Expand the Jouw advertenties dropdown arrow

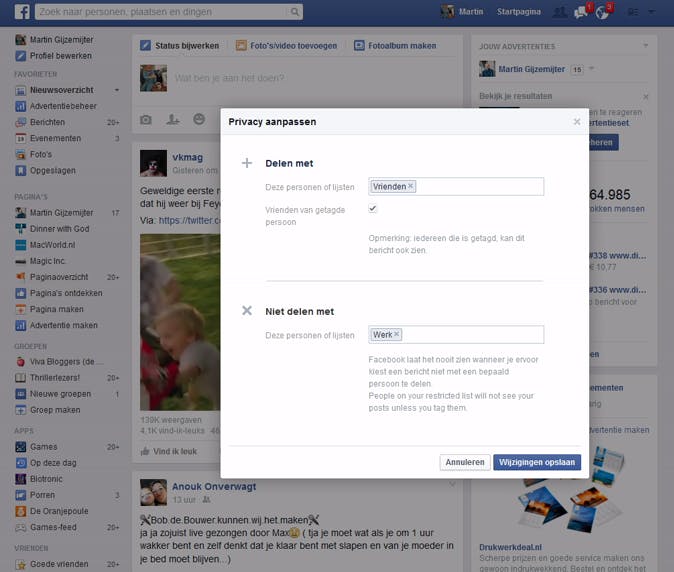point(646,46)
